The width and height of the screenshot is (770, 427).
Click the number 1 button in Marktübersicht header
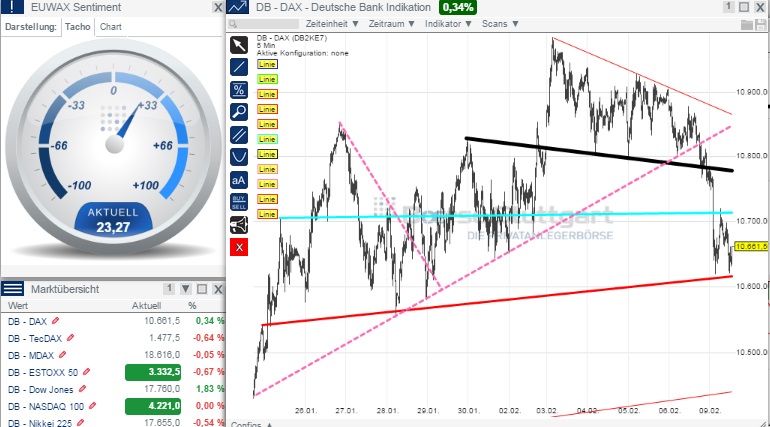click(169, 289)
